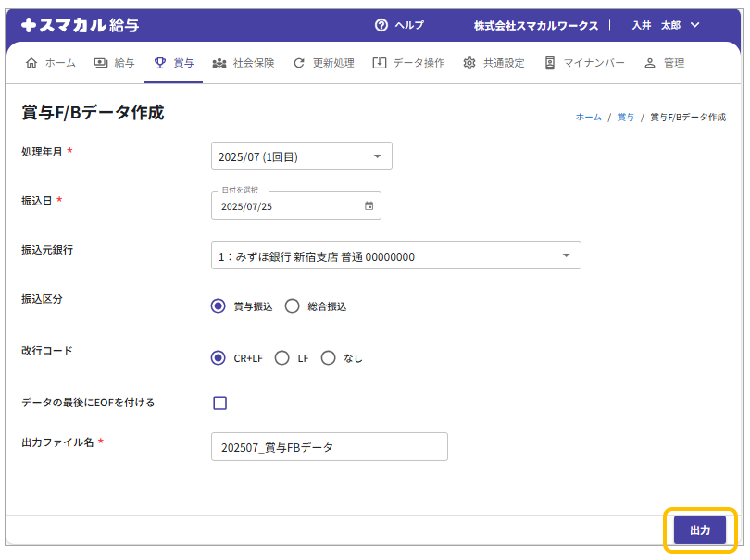
Task: Choose LF as the line break code
Action: [x=282, y=358]
